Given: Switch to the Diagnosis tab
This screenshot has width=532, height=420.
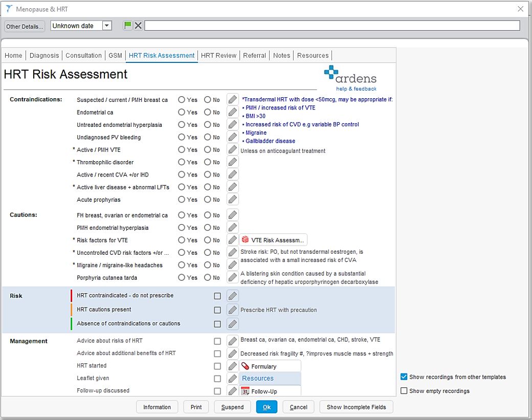Looking at the screenshot, I should tap(44, 55).
